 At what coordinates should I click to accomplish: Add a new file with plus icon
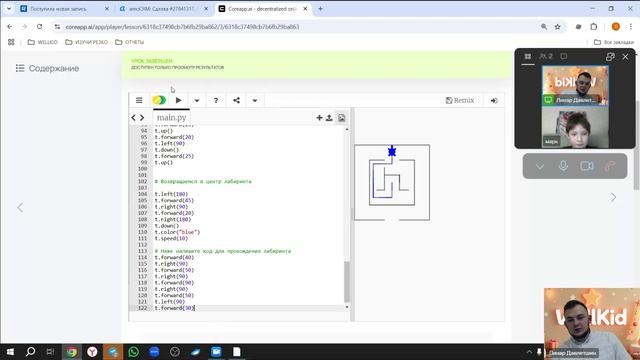tap(319, 118)
